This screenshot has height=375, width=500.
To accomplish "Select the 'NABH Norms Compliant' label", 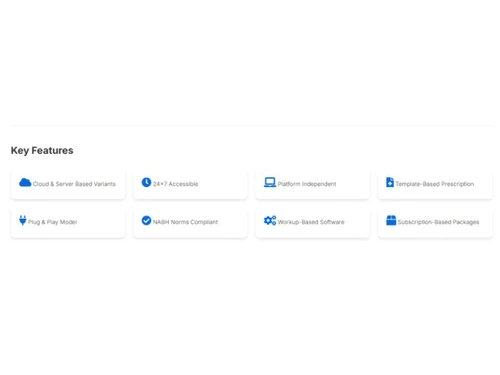I will [185, 222].
